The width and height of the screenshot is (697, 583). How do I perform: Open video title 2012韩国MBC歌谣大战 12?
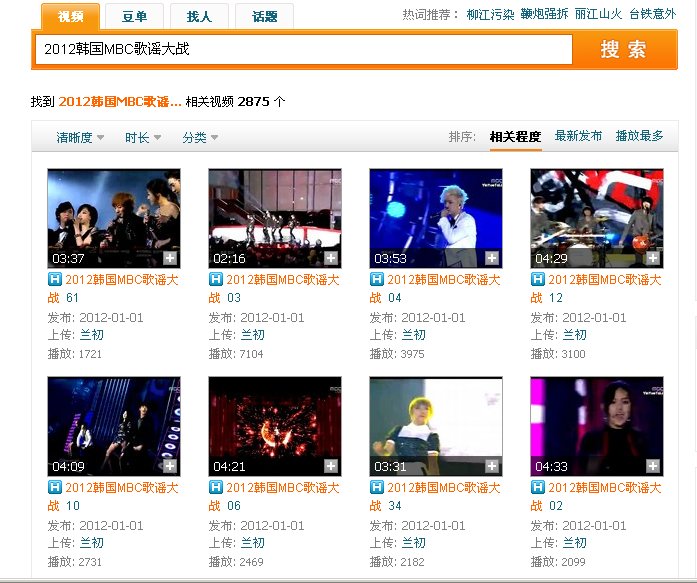pyautogui.click(x=596, y=288)
